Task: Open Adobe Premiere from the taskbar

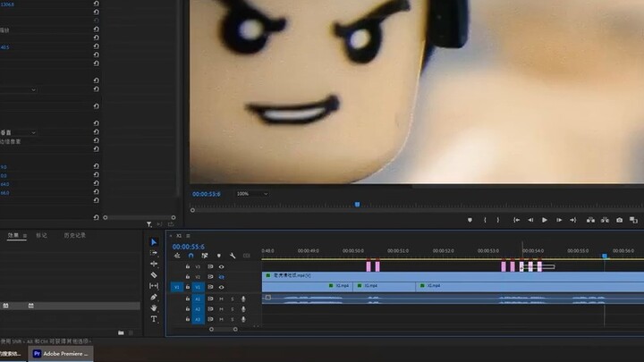Action: 61,353
